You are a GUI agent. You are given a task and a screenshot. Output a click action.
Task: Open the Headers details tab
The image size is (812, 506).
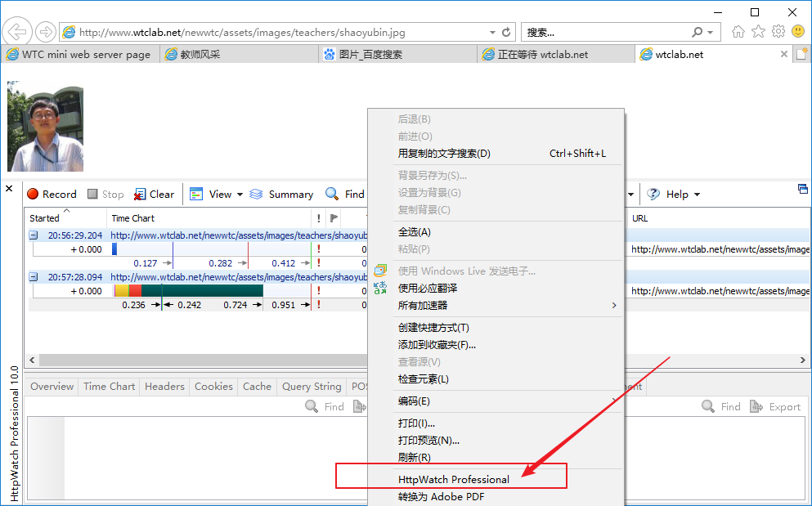(x=164, y=387)
